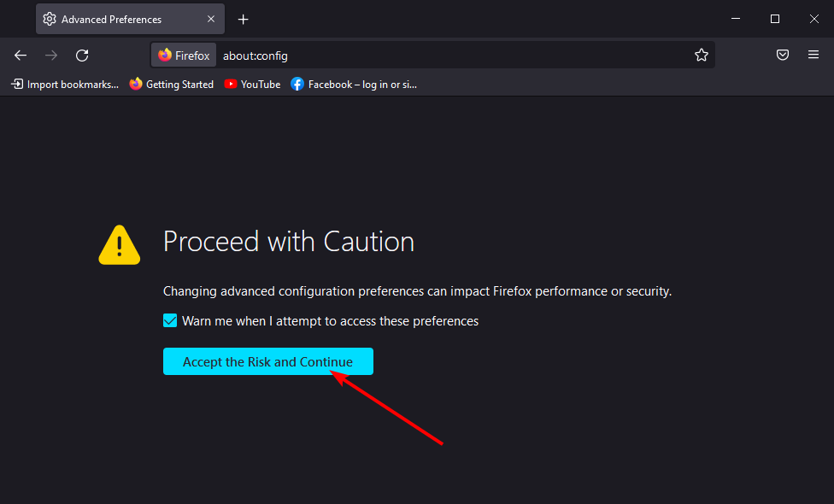This screenshot has width=834, height=504.
Task: Click the forward navigation arrow
Action: click(51, 56)
